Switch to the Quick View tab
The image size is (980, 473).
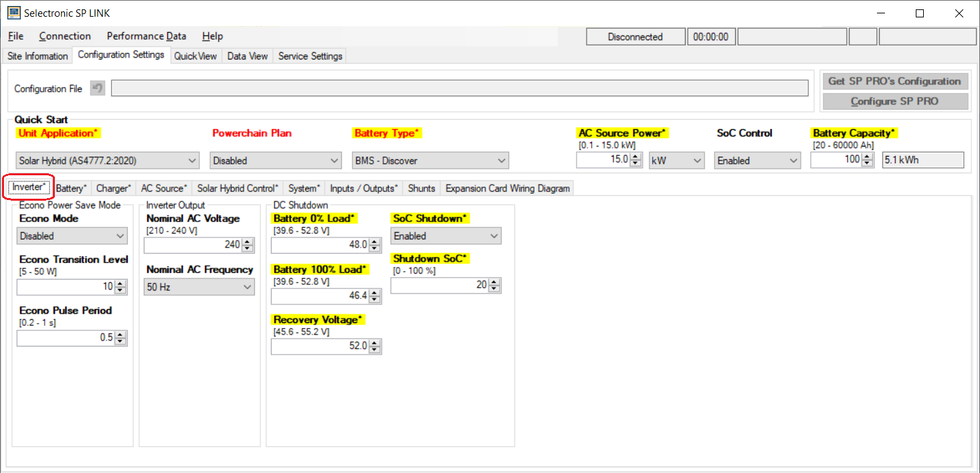pos(195,56)
